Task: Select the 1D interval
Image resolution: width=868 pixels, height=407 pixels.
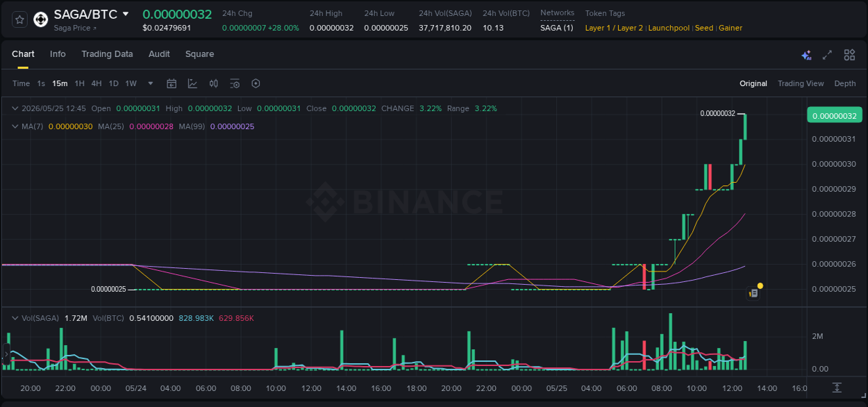Action: [x=114, y=83]
